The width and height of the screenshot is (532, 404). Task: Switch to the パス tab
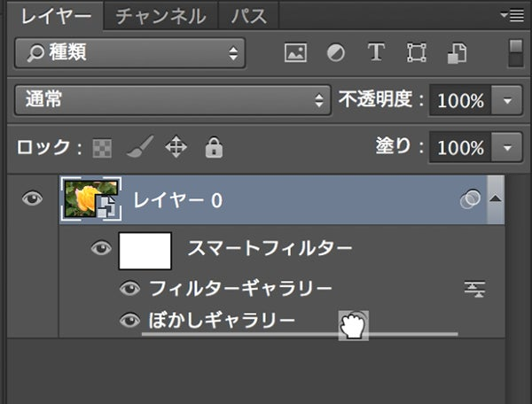[248, 16]
